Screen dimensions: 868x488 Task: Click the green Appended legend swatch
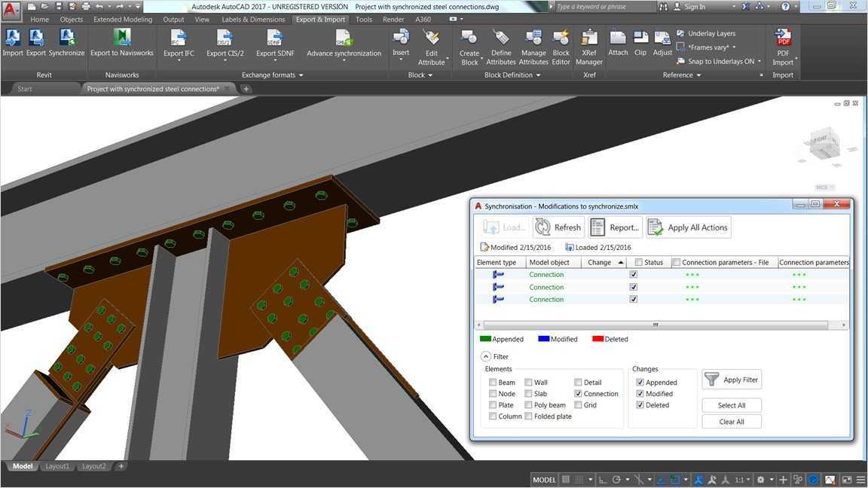coord(485,339)
